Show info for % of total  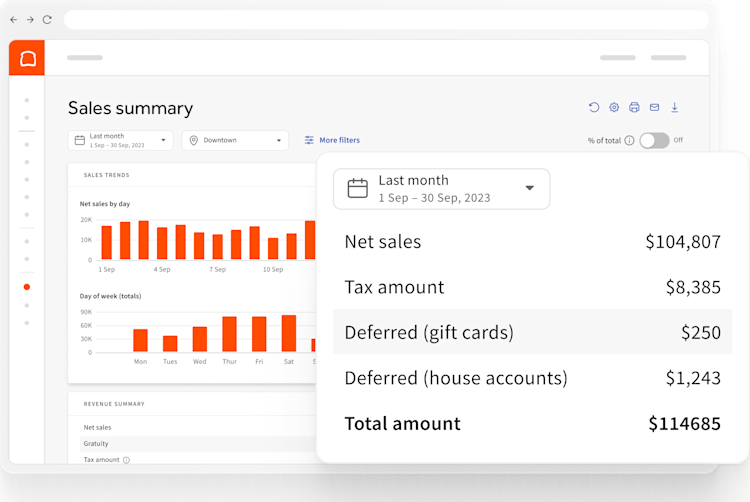629,141
